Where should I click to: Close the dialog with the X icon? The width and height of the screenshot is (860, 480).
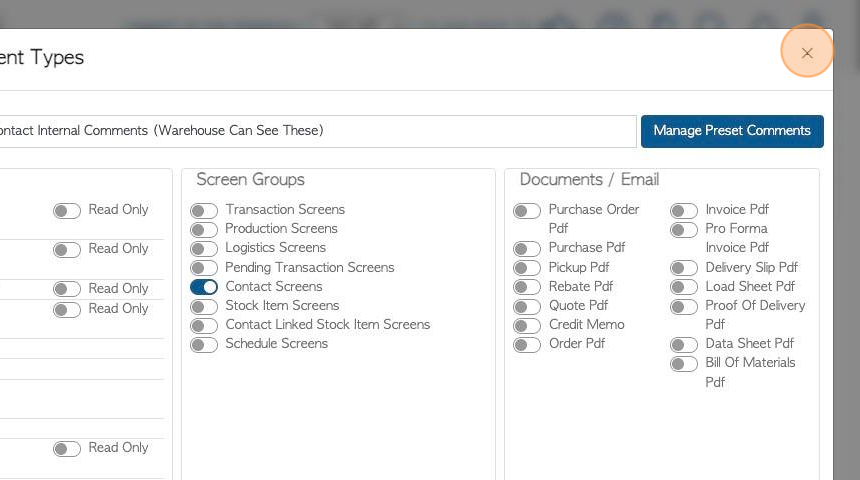click(807, 53)
